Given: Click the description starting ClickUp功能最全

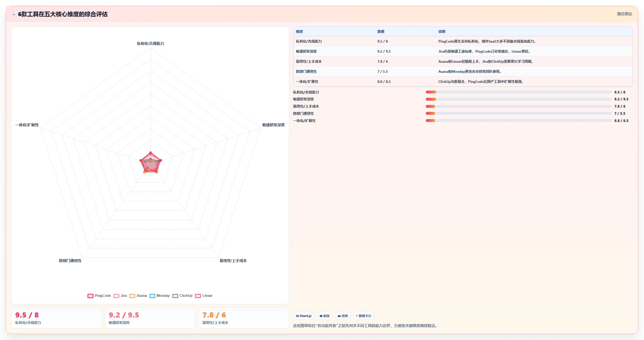Looking at the screenshot, I should pyautogui.click(x=481, y=82).
